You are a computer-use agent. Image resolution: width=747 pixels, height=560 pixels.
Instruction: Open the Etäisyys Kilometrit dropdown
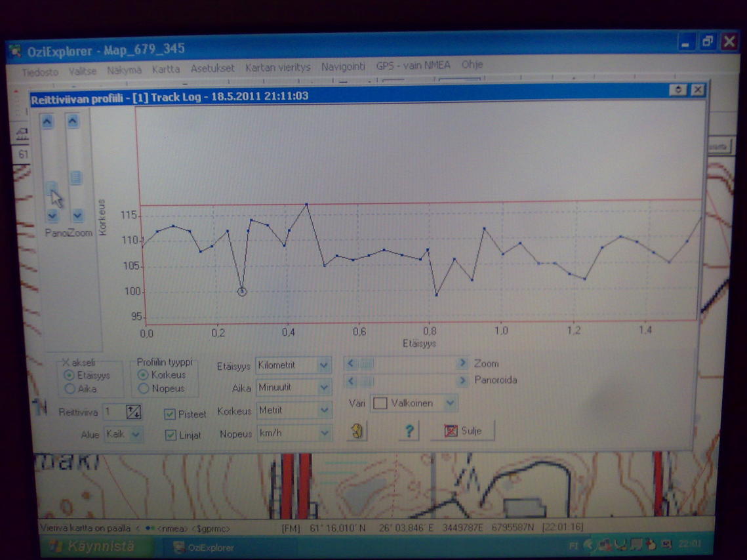(x=323, y=365)
